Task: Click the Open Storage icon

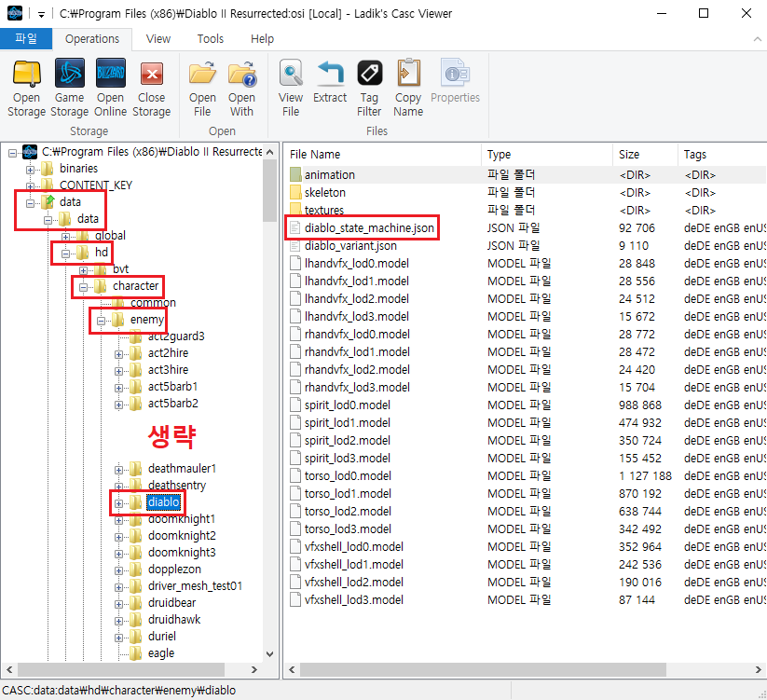Action: [x=26, y=74]
